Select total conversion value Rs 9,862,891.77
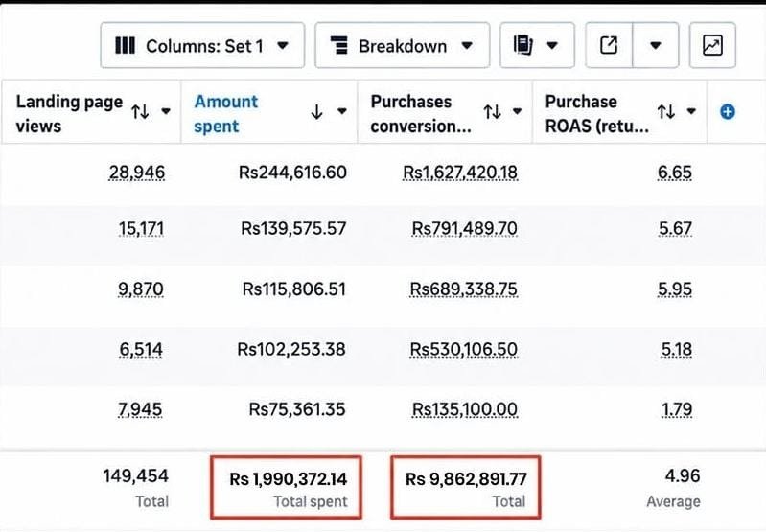Image resolution: width=766 pixels, height=532 pixels. [466, 479]
